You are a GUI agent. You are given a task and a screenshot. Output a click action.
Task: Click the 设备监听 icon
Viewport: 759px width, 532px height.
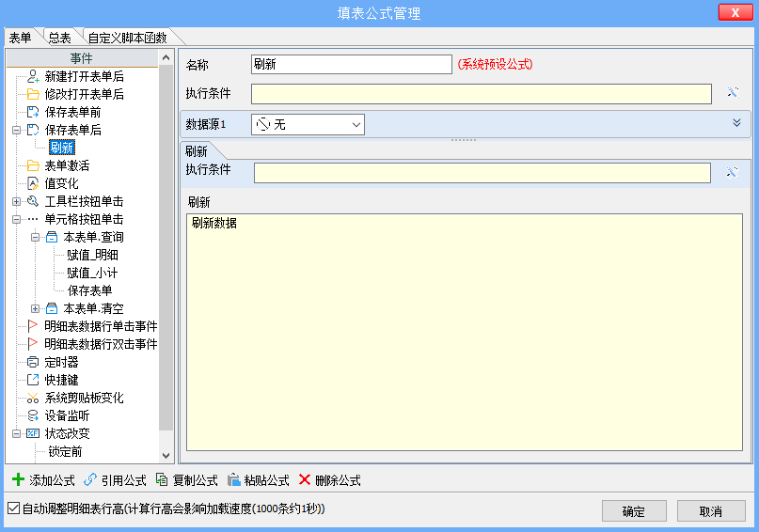pos(33,415)
